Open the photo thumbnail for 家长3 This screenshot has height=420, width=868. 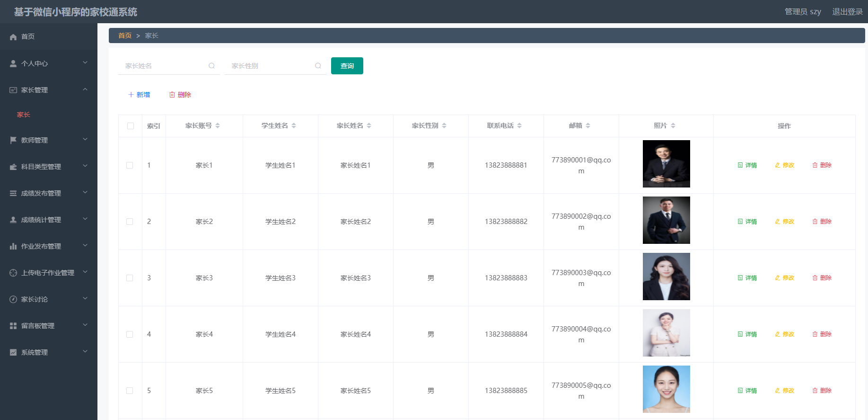tap(666, 277)
